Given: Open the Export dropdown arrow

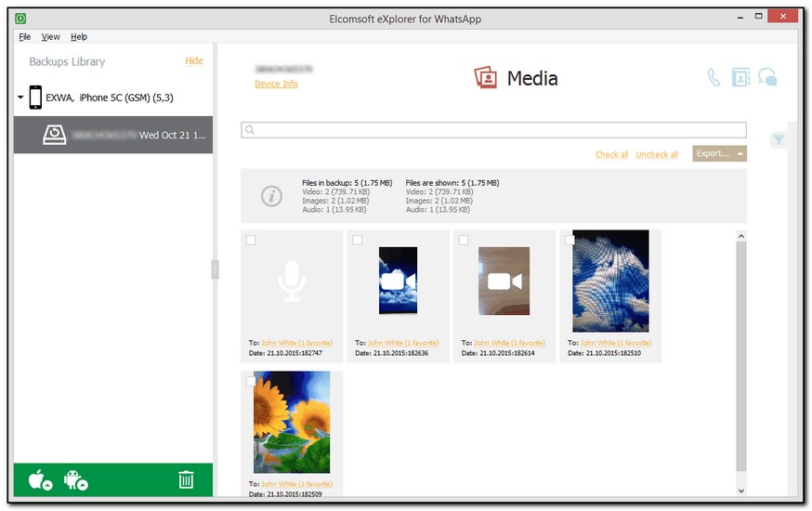Looking at the screenshot, I should point(740,154).
